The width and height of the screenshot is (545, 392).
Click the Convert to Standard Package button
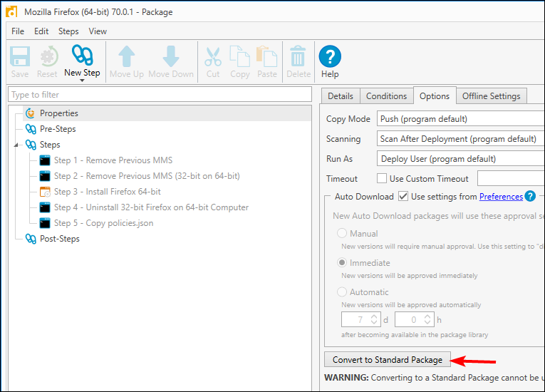click(388, 360)
